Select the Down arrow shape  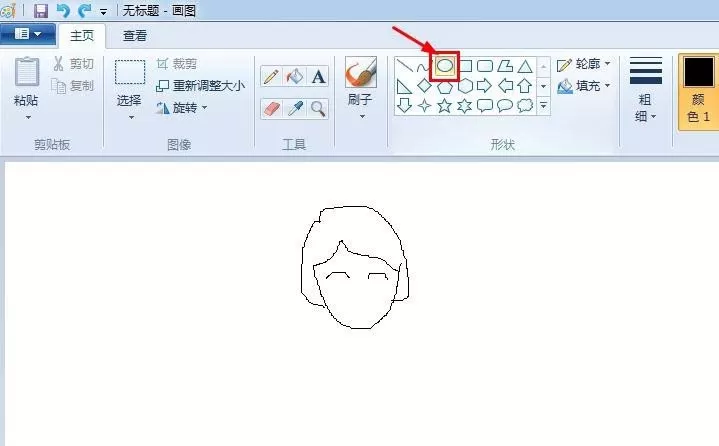point(404,105)
